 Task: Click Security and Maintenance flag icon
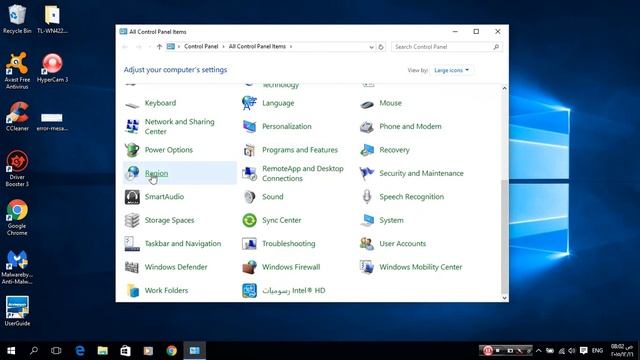367,173
